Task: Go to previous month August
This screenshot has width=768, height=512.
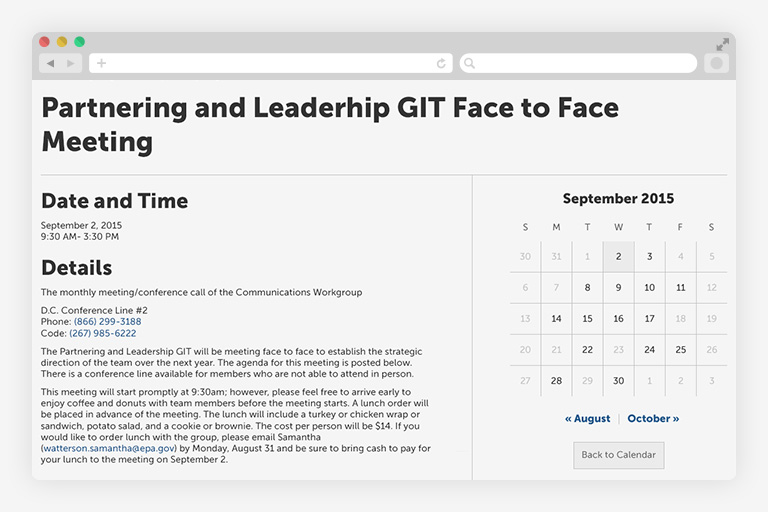Action: (x=587, y=419)
